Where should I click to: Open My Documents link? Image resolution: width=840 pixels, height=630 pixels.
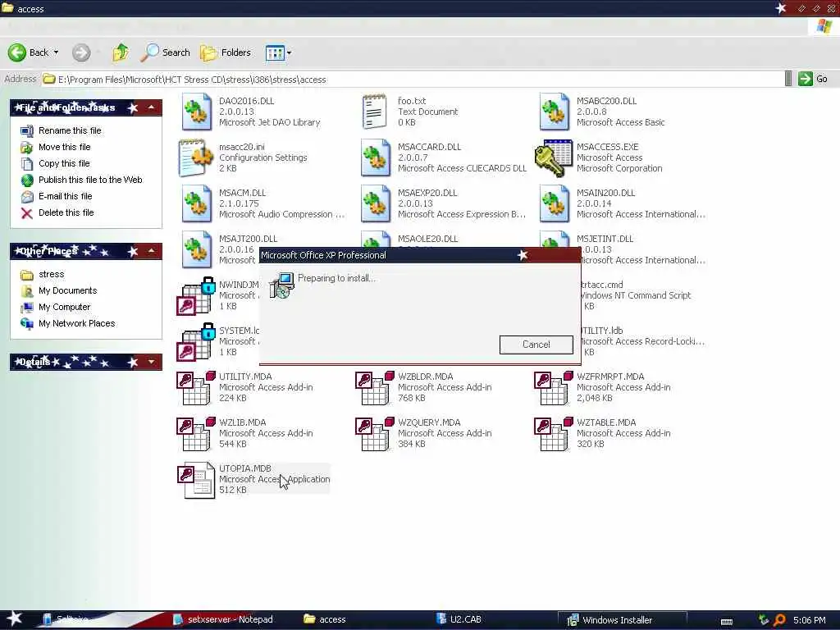[x=67, y=290]
